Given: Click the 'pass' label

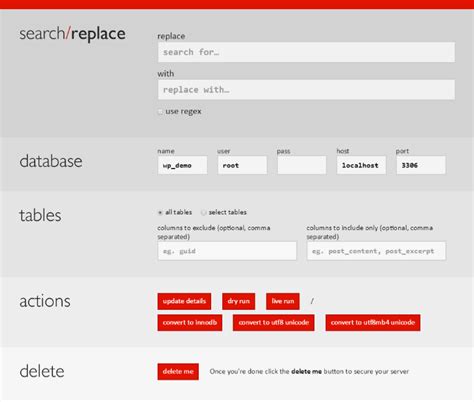Looking at the screenshot, I should pos(283,151).
